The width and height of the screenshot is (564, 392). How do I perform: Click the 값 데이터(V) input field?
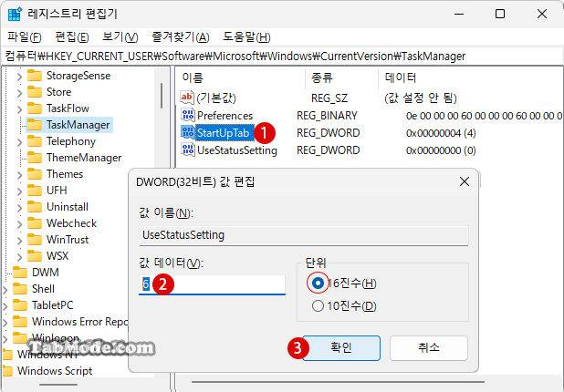coord(212,284)
